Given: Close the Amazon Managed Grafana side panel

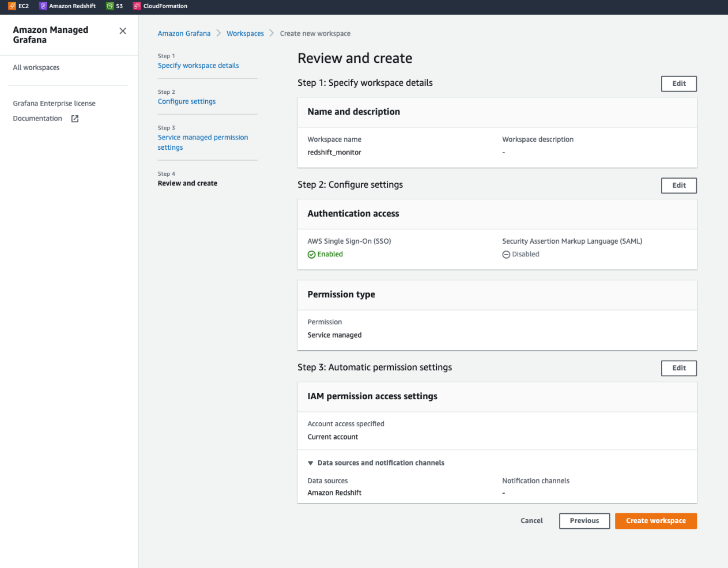Looking at the screenshot, I should click(123, 31).
